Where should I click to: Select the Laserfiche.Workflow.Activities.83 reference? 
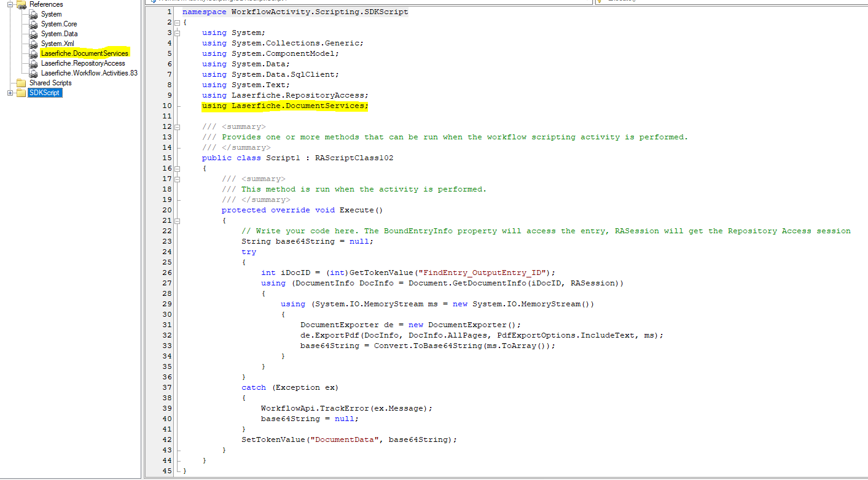(89, 73)
